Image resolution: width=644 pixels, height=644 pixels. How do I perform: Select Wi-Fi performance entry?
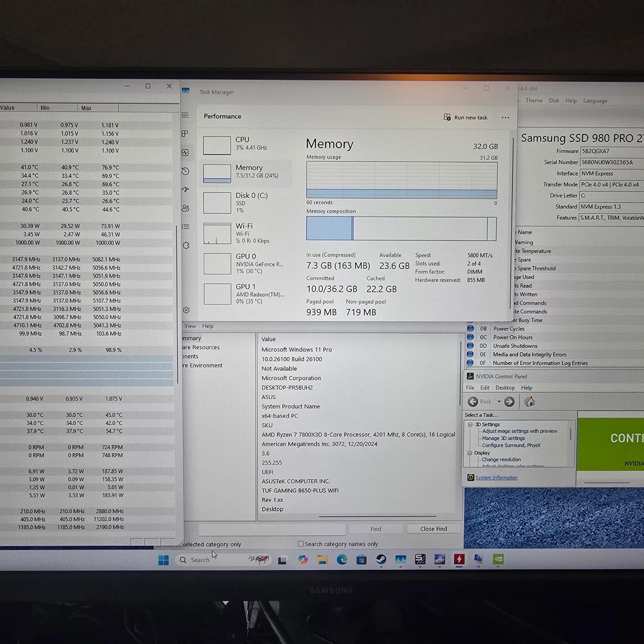pos(247,233)
